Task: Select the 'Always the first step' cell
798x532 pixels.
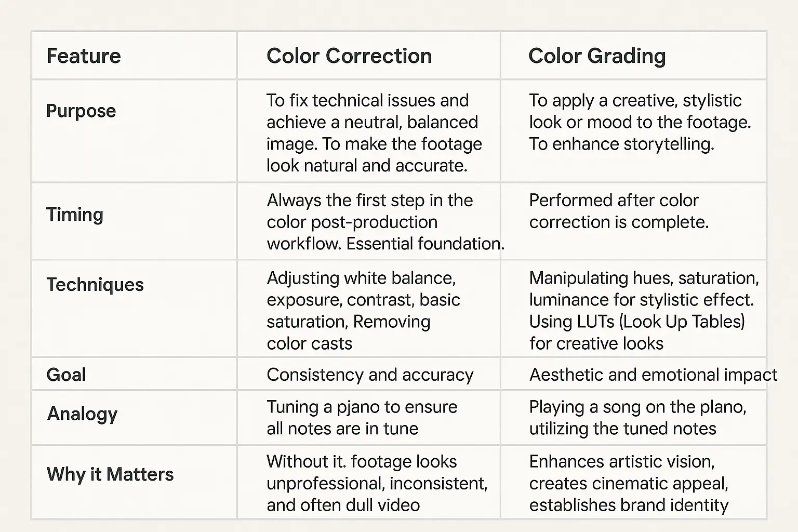Action: tap(385, 222)
